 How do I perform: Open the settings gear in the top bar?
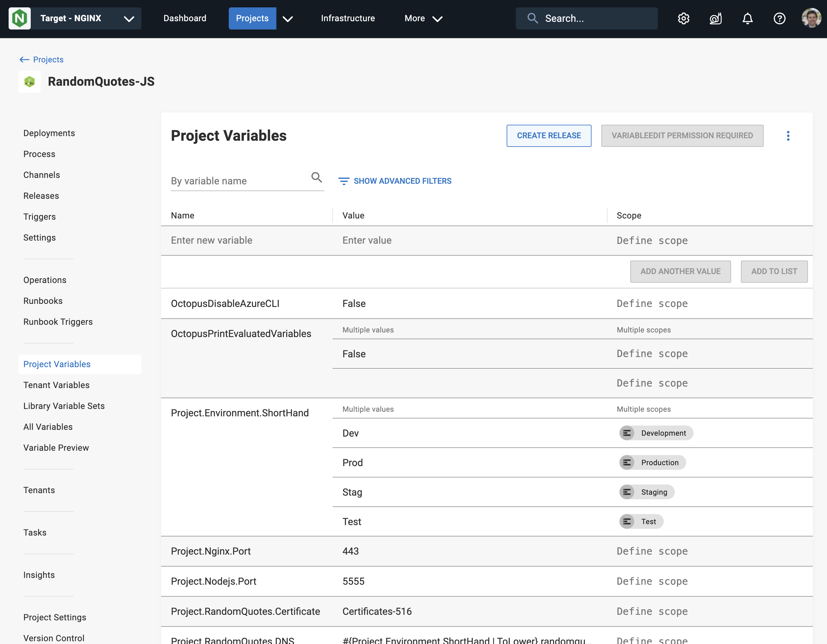click(684, 18)
